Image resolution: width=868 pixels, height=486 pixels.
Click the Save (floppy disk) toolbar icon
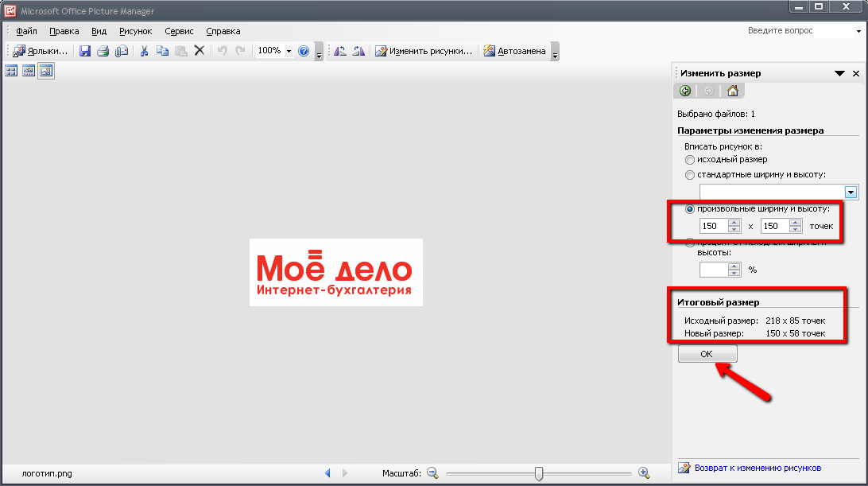point(85,51)
